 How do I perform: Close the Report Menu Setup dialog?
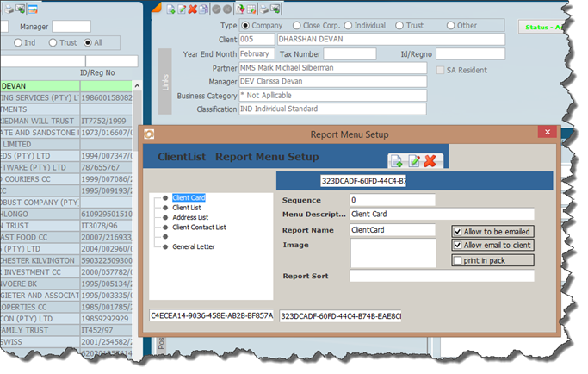pyautogui.click(x=545, y=134)
